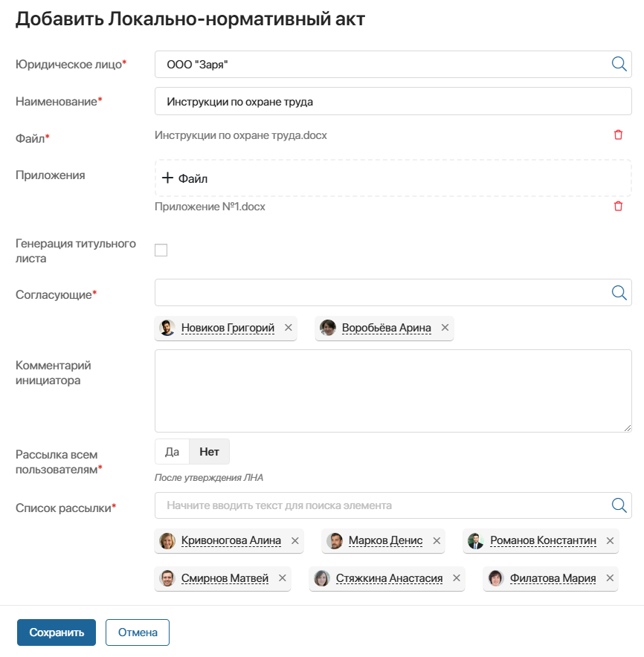Open search in the Согласующие field
Screen dimensions: 644x657
click(x=619, y=292)
